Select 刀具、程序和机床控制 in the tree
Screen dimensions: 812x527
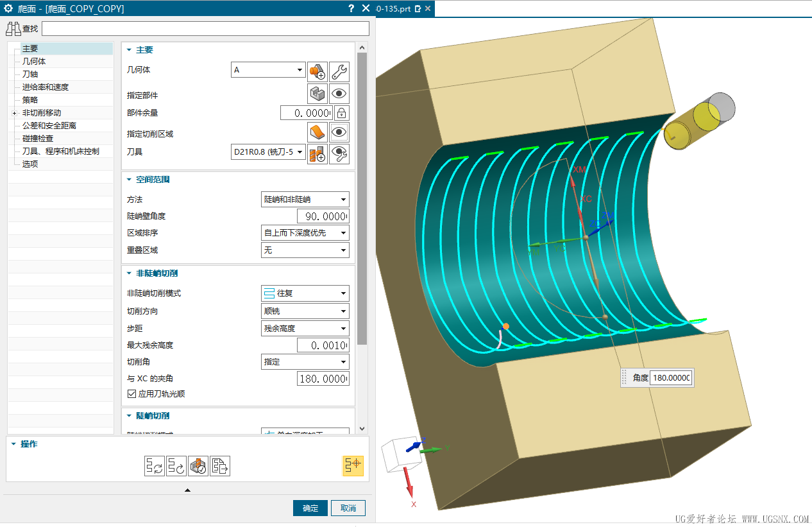click(x=61, y=151)
